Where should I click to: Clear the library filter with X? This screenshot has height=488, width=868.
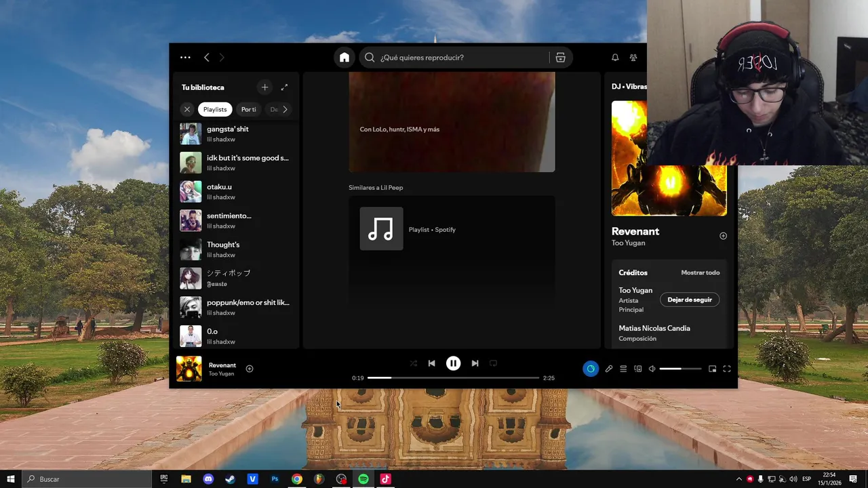(x=187, y=109)
